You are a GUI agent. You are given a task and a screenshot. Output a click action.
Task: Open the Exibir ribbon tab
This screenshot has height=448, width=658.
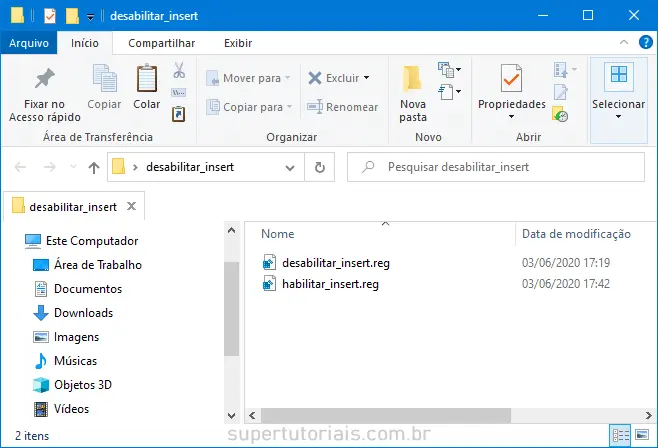pos(237,43)
